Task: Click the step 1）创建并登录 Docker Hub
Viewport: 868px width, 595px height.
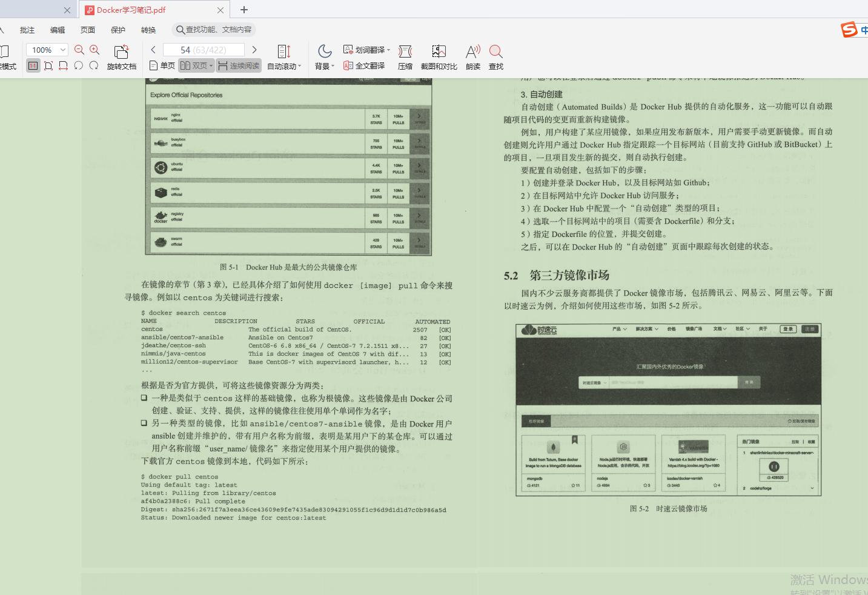Action: coord(615,183)
